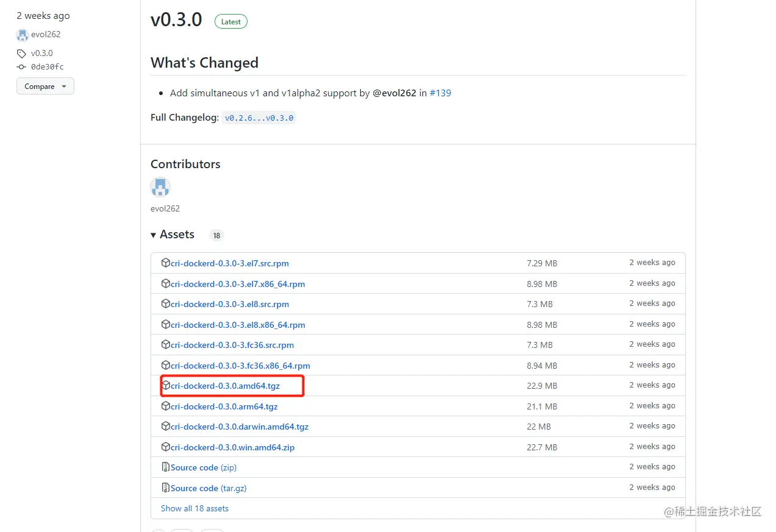Viewport: 776px width, 532px height.
Task: Click the 22.7 MB file size
Action: pos(542,447)
